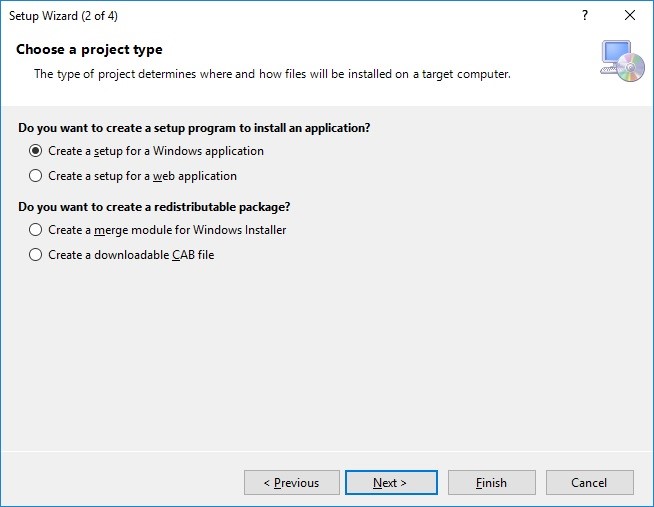Close the Setup Wizard window
Image resolution: width=654 pixels, height=507 pixels.
pyautogui.click(x=629, y=16)
